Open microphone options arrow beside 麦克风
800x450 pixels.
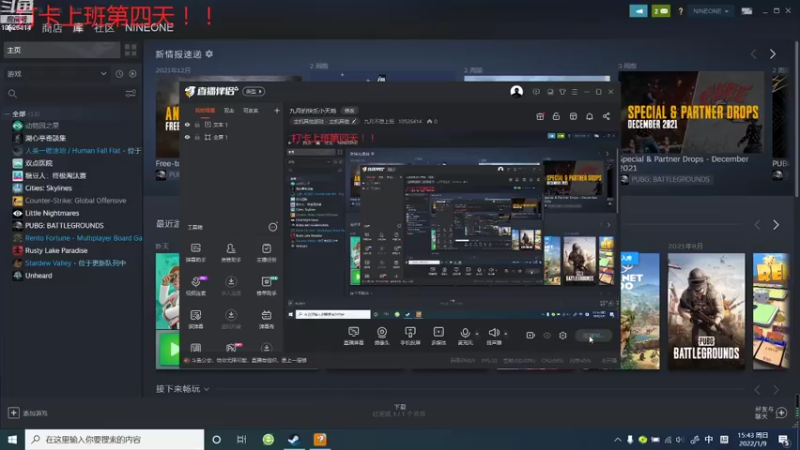pyautogui.click(x=477, y=334)
